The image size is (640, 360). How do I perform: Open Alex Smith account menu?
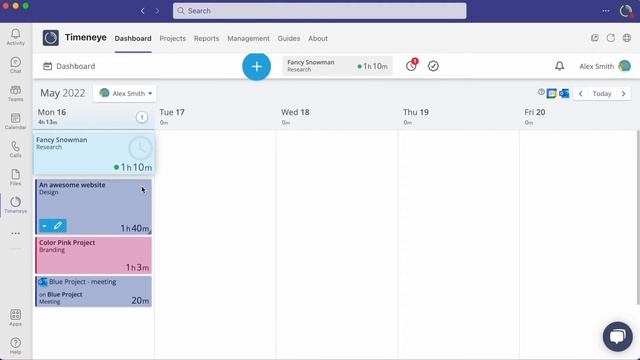[605, 66]
